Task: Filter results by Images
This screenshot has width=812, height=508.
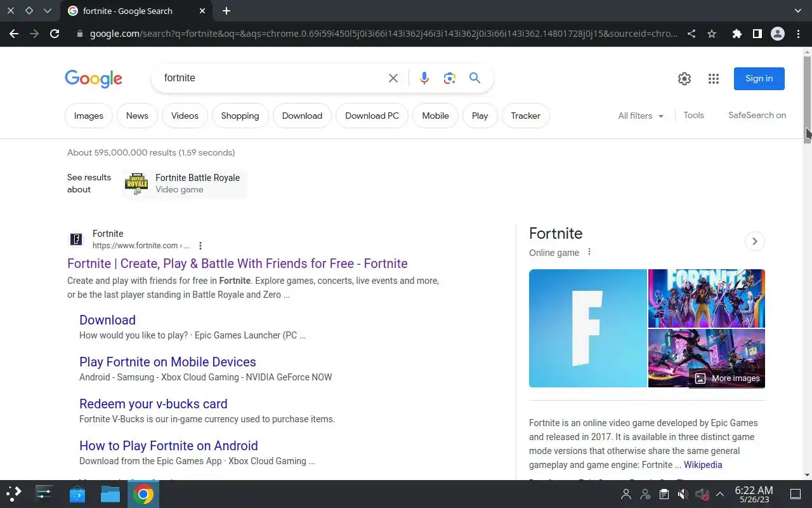Action: (89, 116)
